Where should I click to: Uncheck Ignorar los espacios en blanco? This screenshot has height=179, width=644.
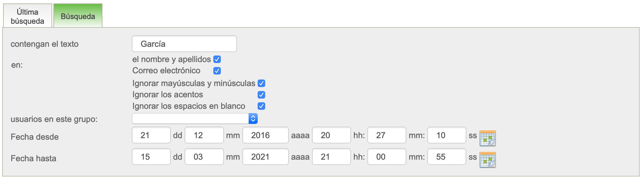pyautogui.click(x=261, y=106)
